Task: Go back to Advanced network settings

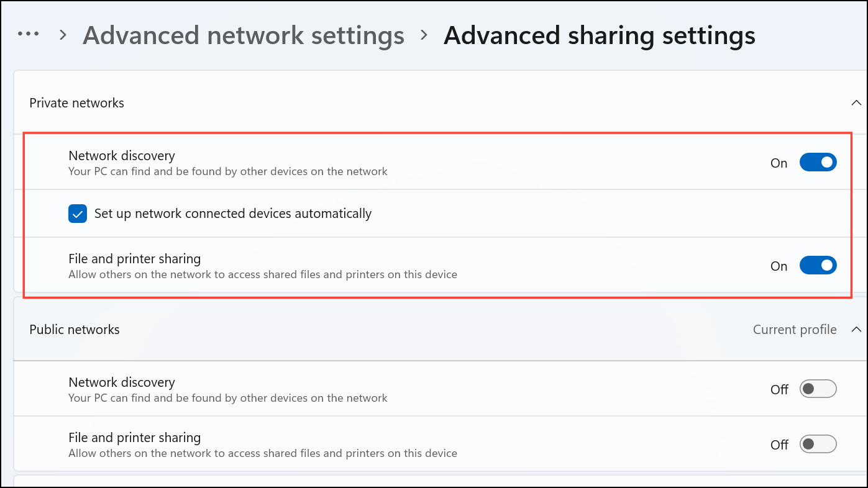Action: click(x=244, y=35)
